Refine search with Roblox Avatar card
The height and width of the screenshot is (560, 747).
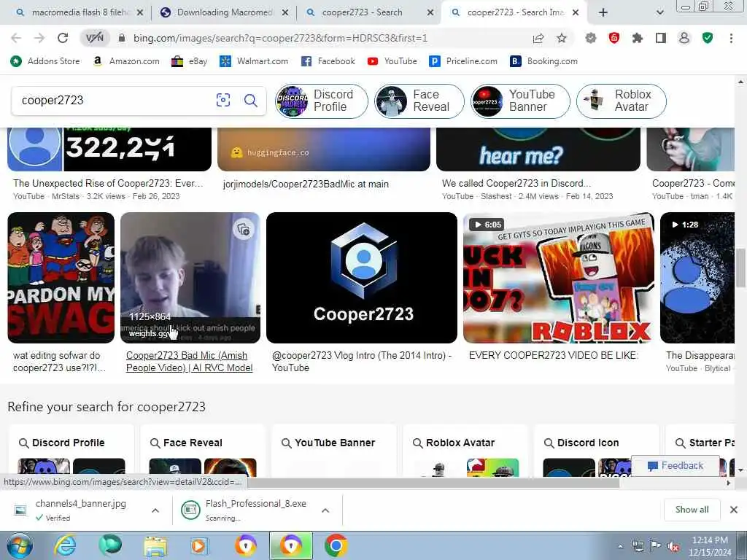466,451
